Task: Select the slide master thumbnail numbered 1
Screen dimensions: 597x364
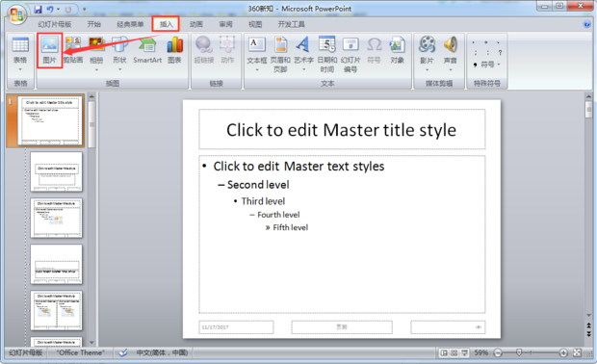Action: (x=50, y=120)
